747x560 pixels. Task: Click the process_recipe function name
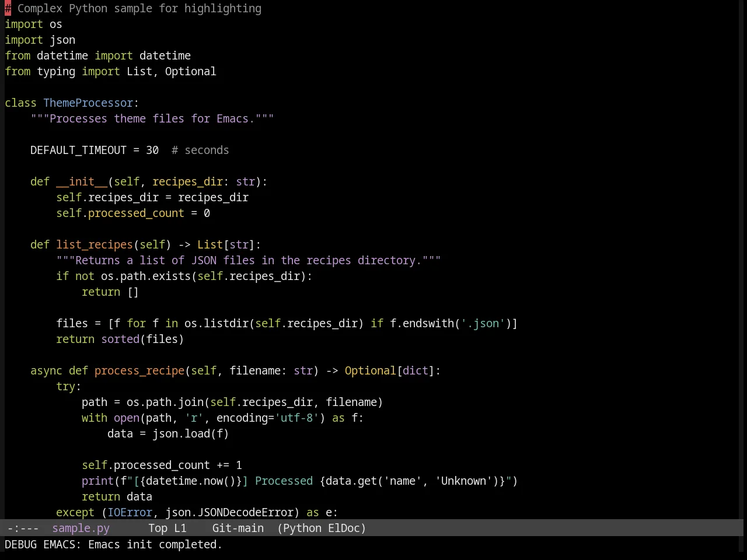(x=139, y=370)
